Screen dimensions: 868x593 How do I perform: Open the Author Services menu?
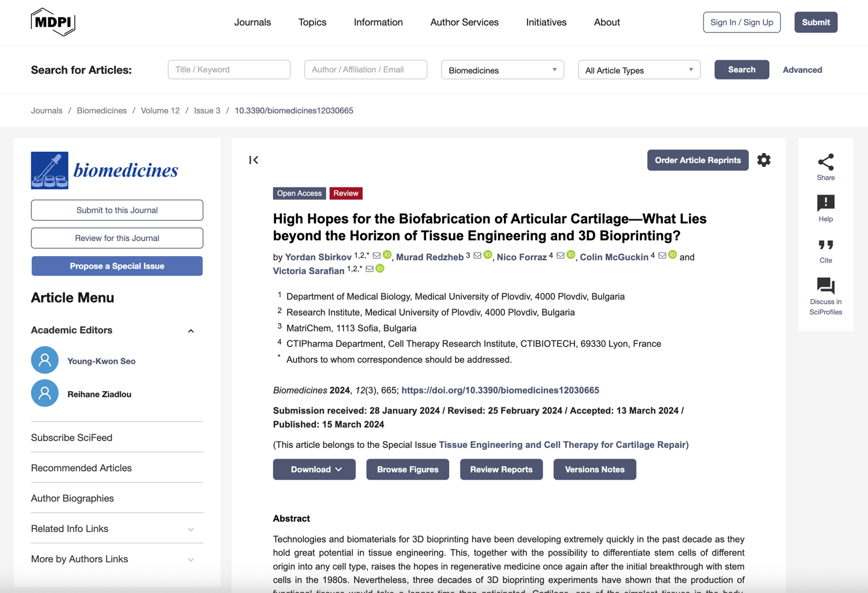coord(464,22)
